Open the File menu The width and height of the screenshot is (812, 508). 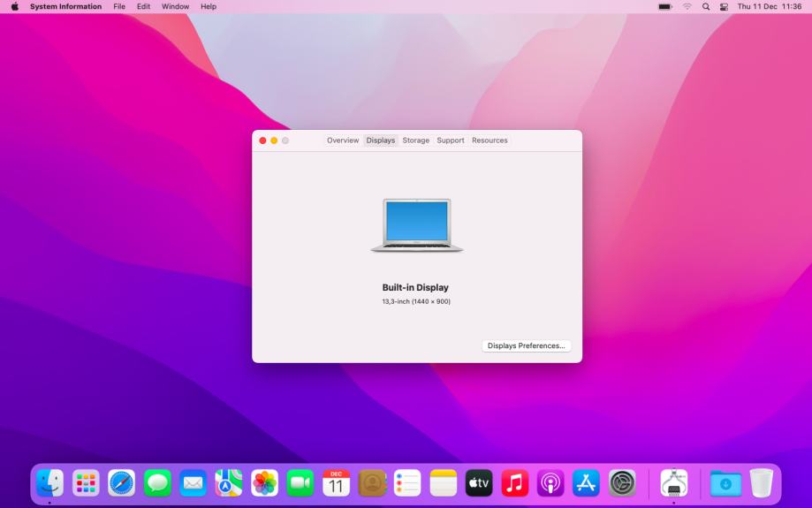click(x=119, y=7)
